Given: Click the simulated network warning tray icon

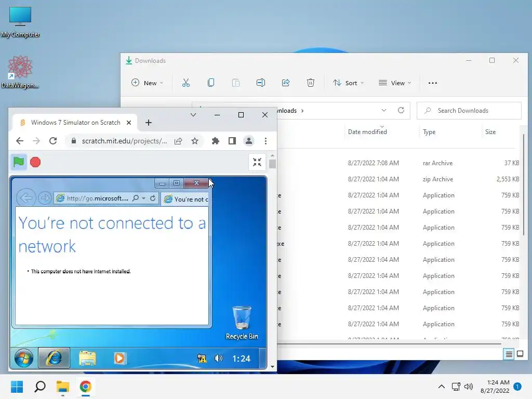Looking at the screenshot, I should click(x=202, y=358).
